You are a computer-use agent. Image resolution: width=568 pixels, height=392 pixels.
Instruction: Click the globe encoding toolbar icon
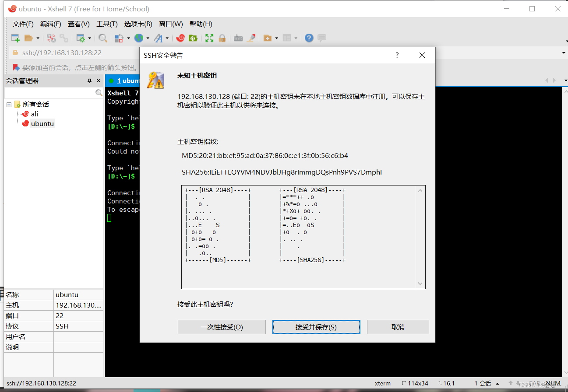(139, 38)
